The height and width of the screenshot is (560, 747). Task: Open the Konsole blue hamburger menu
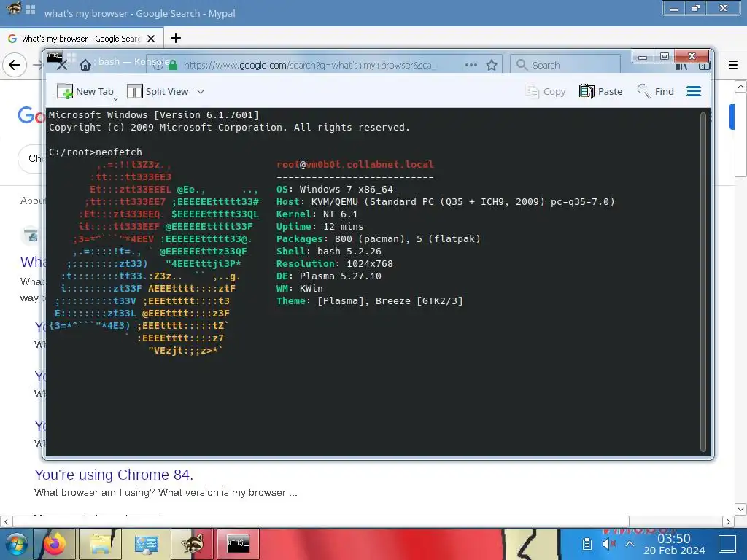tap(694, 91)
